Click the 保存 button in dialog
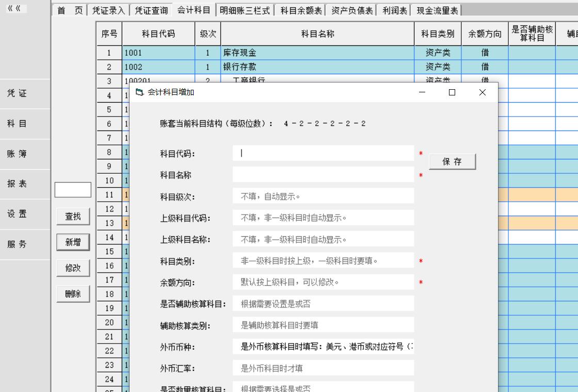The image size is (578, 392). click(452, 161)
